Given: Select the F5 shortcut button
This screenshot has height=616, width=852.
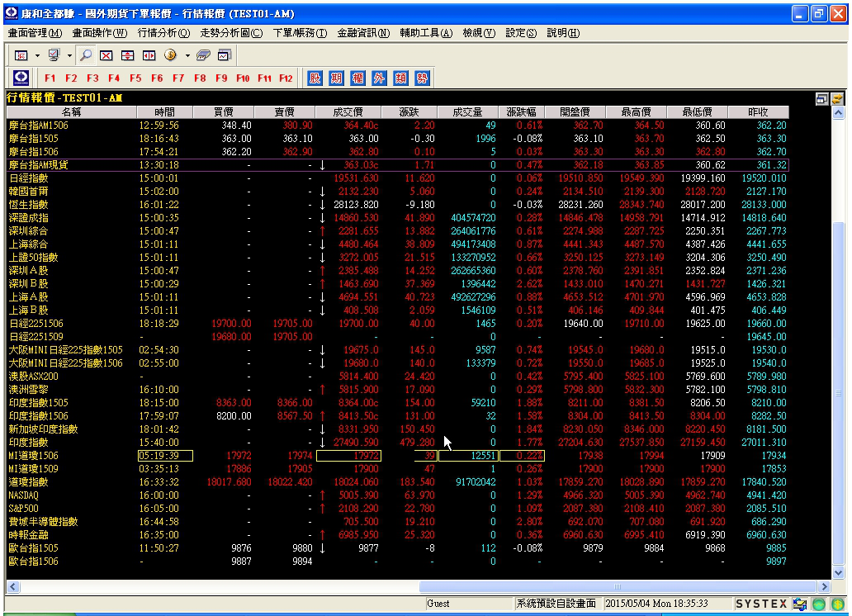Looking at the screenshot, I should pyautogui.click(x=136, y=78).
